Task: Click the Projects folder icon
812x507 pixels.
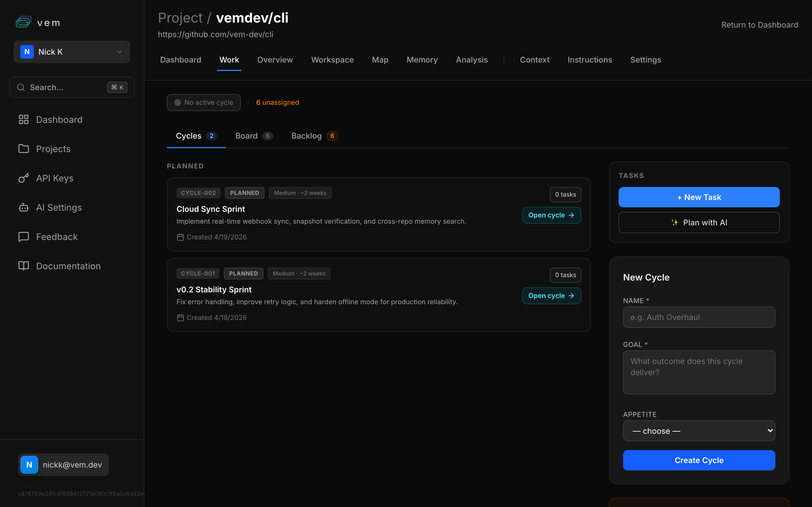Action: coord(23,149)
